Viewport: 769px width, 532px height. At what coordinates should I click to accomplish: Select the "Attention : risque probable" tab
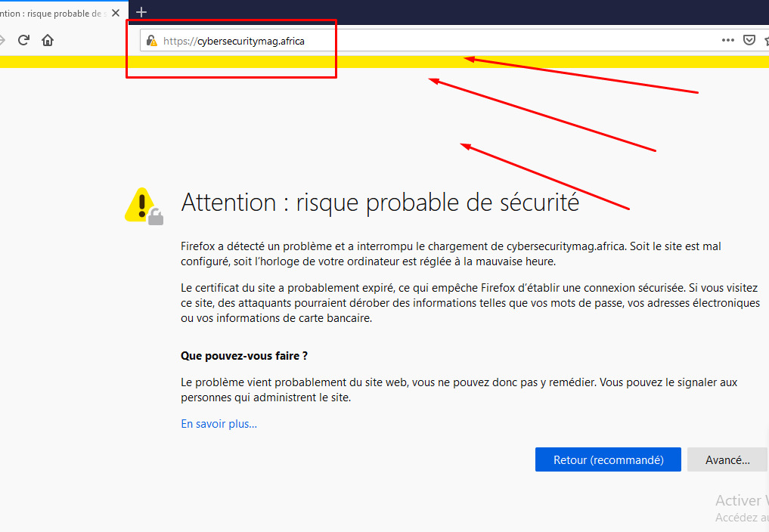click(53, 12)
